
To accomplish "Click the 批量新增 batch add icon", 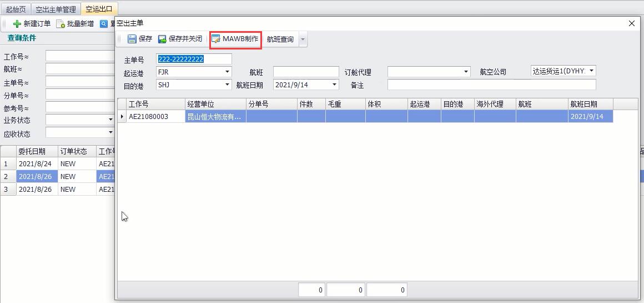I will [x=60, y=24].
